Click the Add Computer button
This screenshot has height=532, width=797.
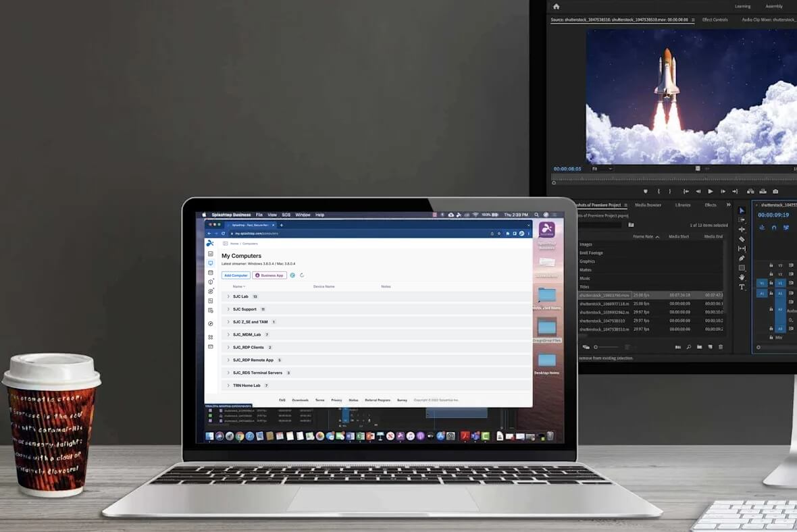[x=236, y=275]
